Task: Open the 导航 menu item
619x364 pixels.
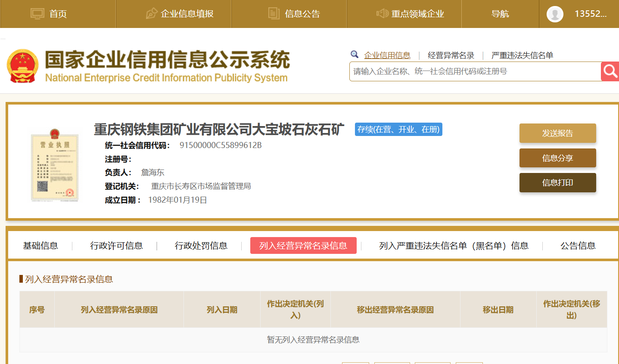Action: [x=500, y=14]
